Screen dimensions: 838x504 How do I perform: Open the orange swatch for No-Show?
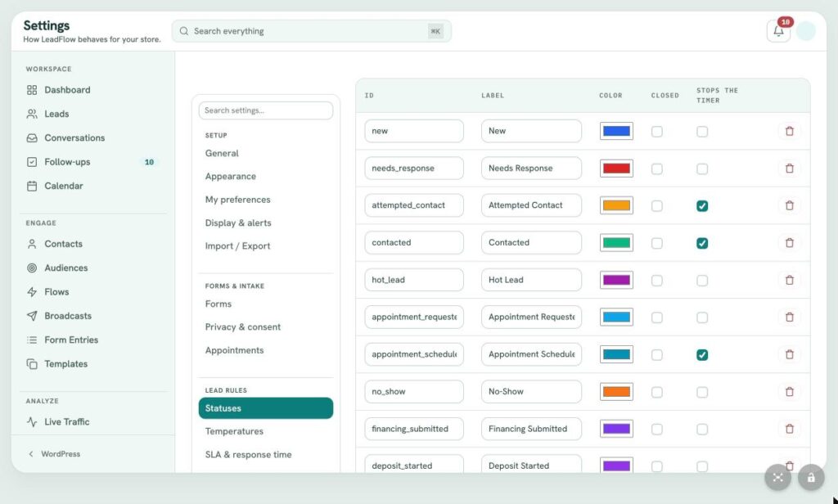616,392
